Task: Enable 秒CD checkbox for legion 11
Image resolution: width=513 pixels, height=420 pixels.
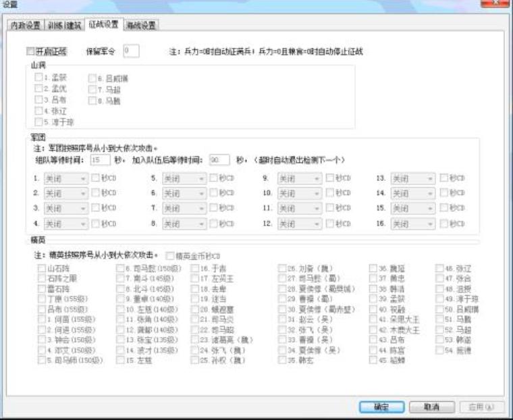Action: pyautogui.click(x=330, y=207)
